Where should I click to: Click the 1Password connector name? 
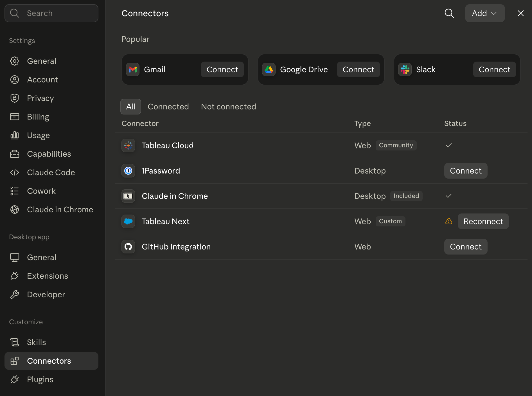pyautogui.click(x=161, y=171)
